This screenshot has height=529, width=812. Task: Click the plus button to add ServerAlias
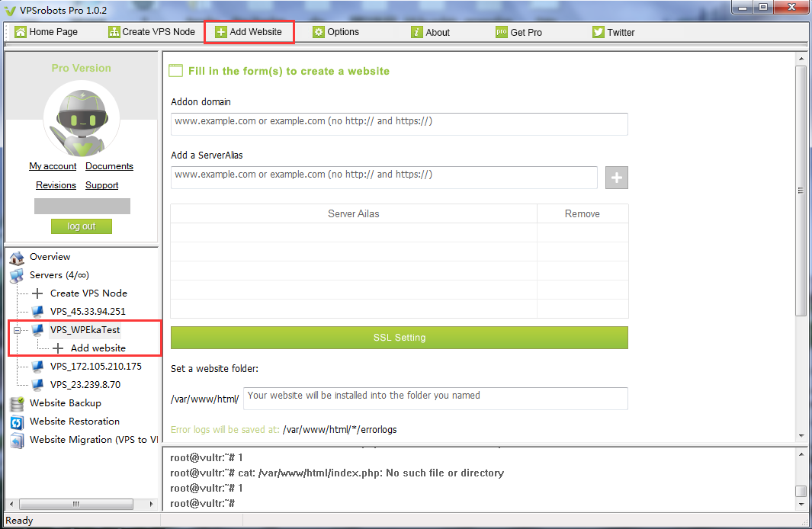click(x=616, y=178)
